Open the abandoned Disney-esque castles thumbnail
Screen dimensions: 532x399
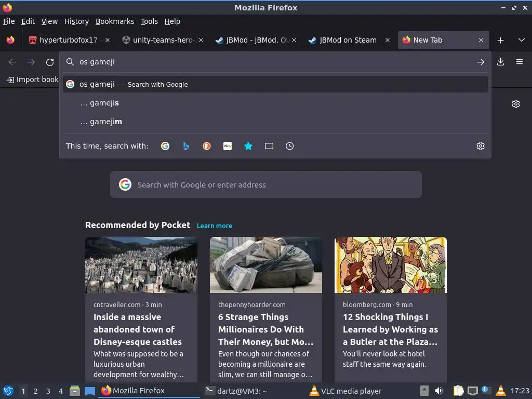coord(141,264)
